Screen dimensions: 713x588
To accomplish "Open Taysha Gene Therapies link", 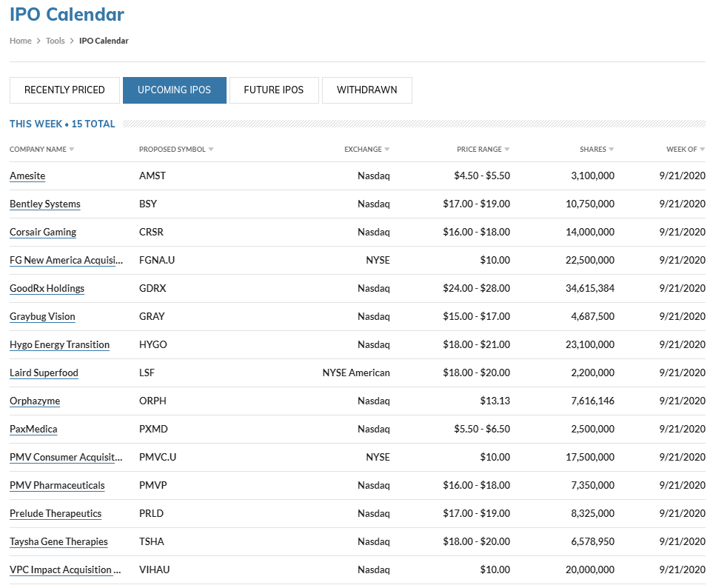I will pos(58,542).
